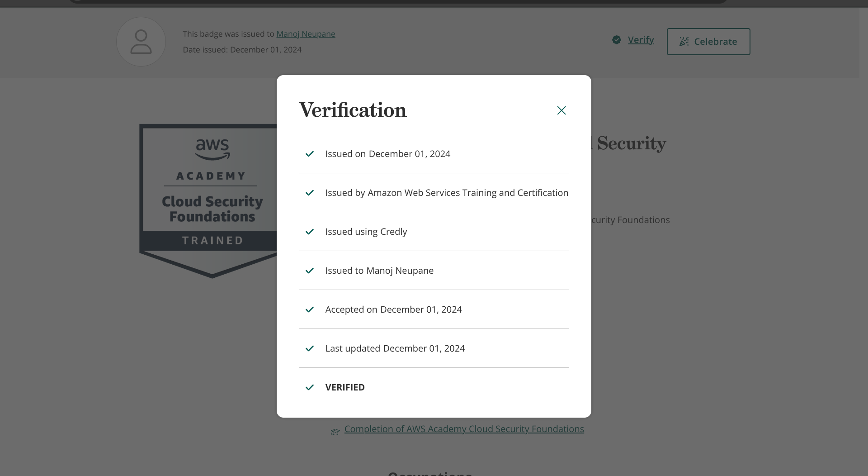This screenshot has width=868, height=476.
Task: Click the checkmark beside Issued using Credly
Action: [x=310, y=232]
